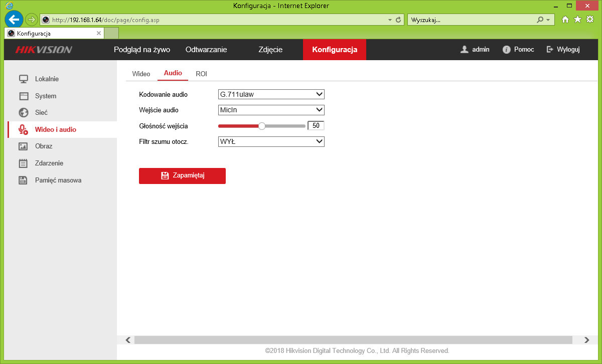Switch to the Wideo tab
602x364 pixels.
(141, 74)
